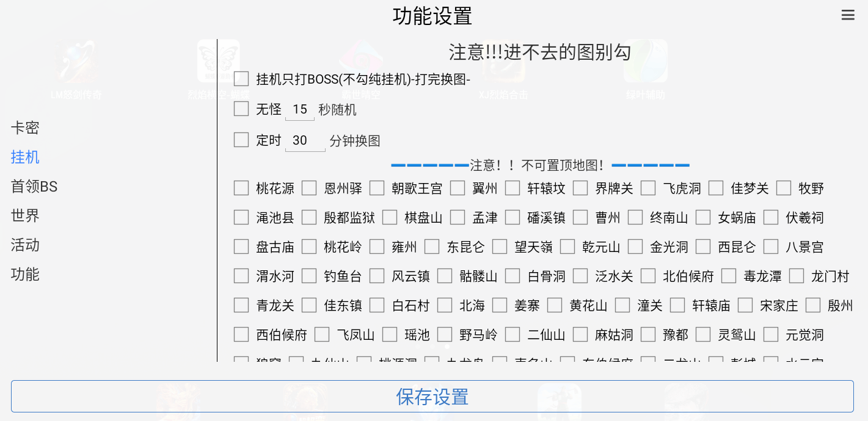Select 野马岭 map checkbox
Screen dimensions: 868x421
click(445, 334)
